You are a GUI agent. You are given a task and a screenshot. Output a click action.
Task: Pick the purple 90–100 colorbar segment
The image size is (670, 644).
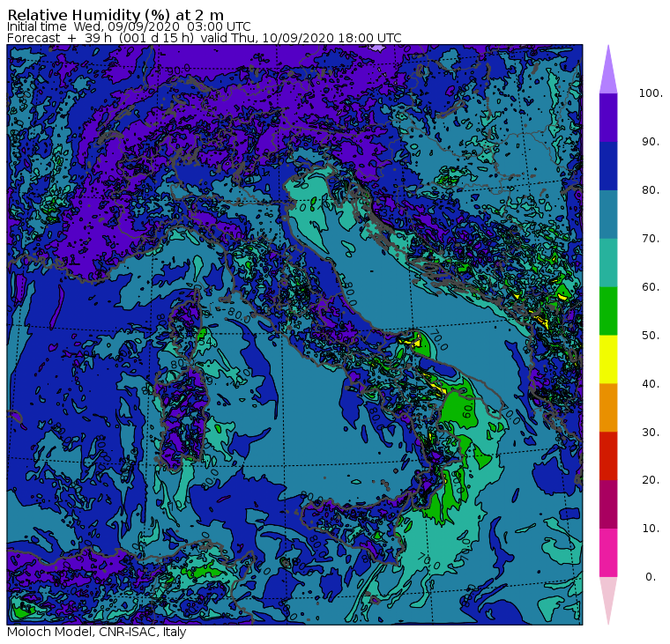[x=608, y=117]
